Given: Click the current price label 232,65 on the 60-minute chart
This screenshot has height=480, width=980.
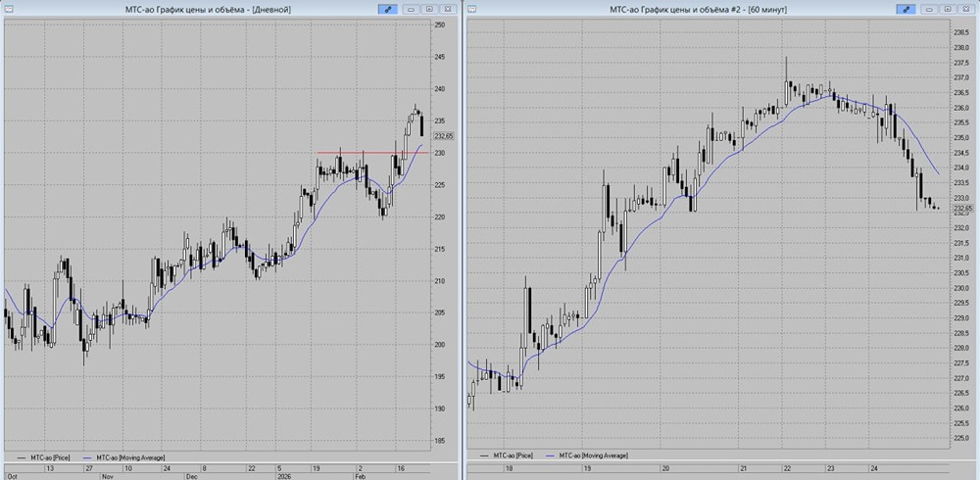Looking at the screenshot, I should point(963,209).
